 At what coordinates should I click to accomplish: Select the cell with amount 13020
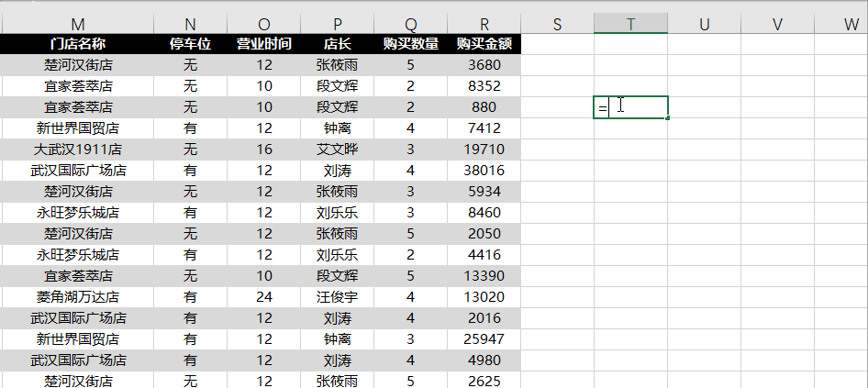tap(484, 296)
